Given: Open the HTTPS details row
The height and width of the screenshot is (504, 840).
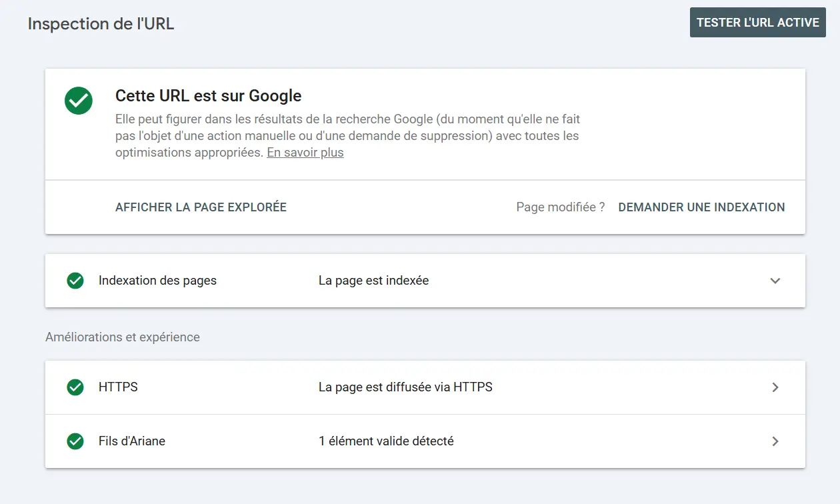Looking at the screenshot, I should click(420, 387).
